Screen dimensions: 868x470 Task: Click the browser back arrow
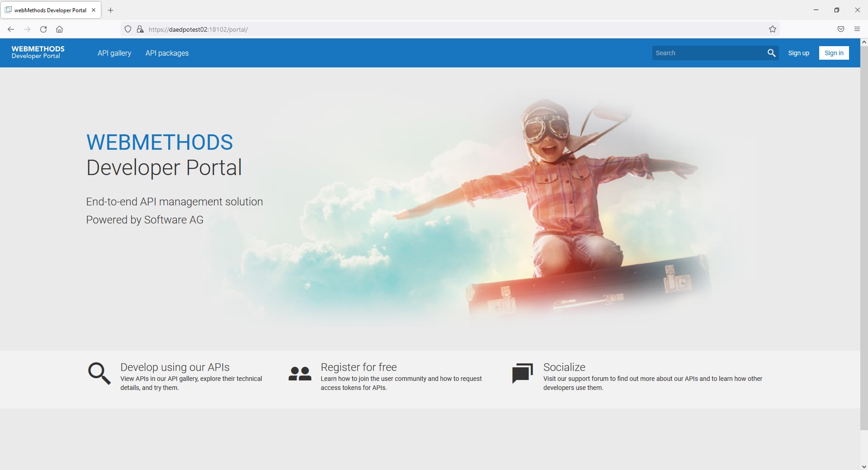pos(11,29)
